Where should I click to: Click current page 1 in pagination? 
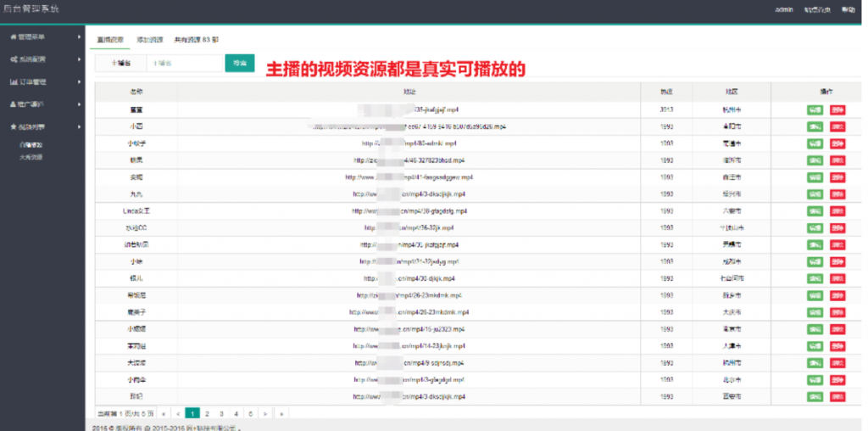coord(192,414)
